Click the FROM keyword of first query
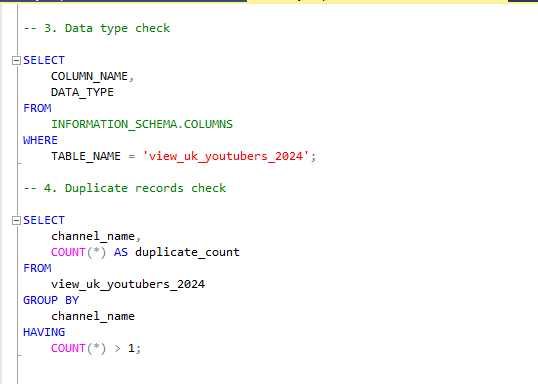 37,108
